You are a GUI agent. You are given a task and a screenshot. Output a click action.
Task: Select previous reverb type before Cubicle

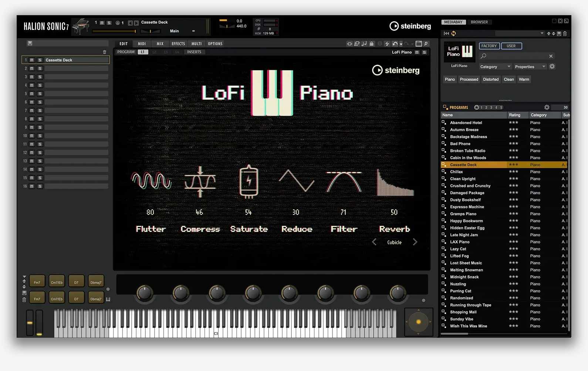point(374,242)
